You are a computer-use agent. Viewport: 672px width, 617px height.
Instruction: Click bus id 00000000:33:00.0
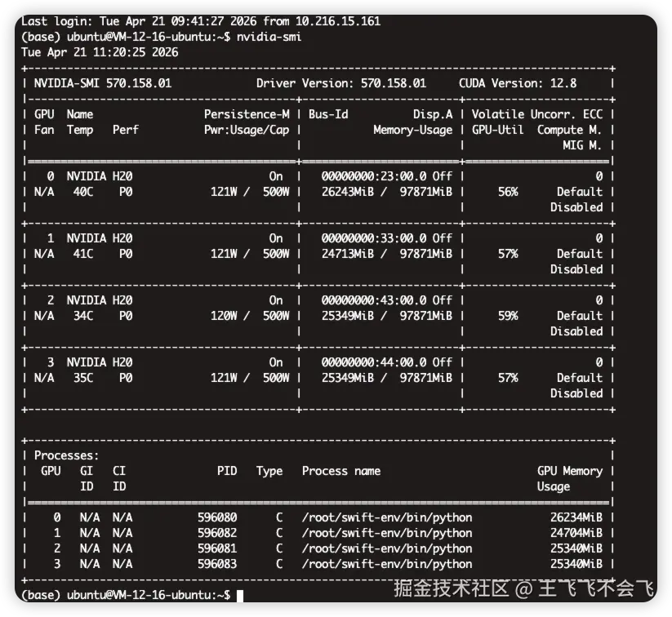point(374,238)
